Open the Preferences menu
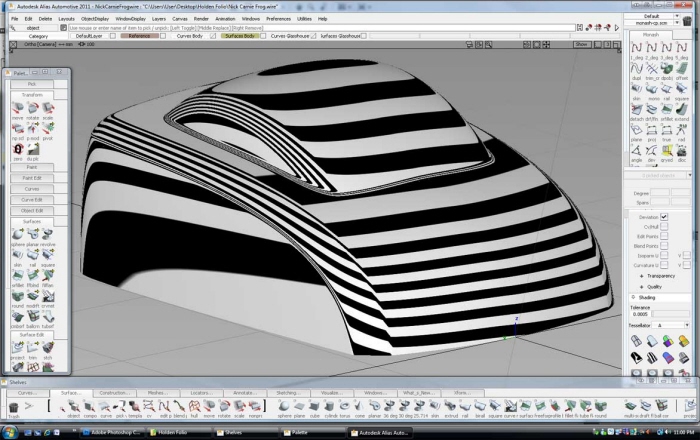 279,18
